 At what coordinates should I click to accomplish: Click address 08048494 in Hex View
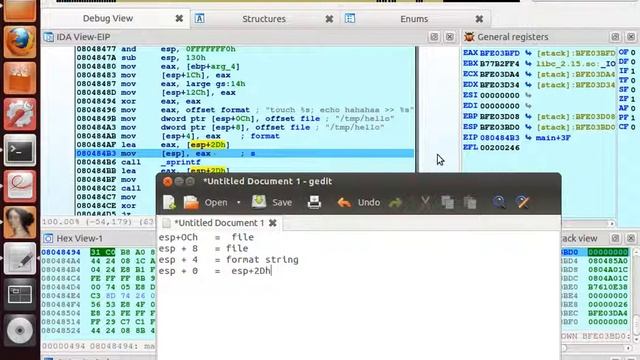(61, 252)
